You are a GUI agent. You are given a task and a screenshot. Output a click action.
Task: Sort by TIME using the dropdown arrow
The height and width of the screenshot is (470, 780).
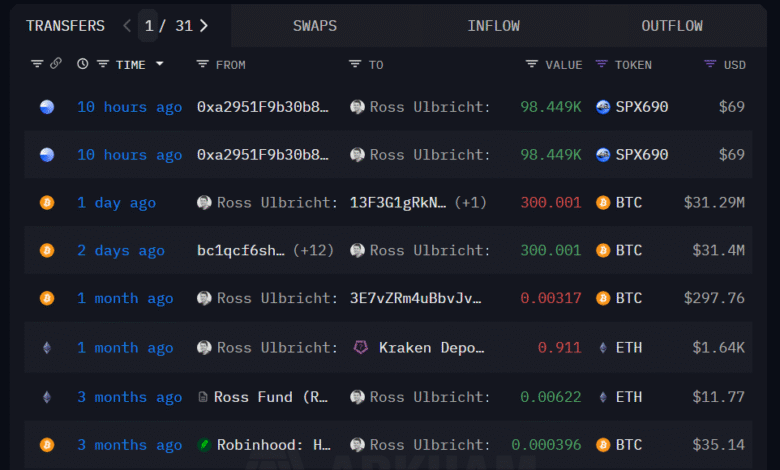tap(160, 64)
